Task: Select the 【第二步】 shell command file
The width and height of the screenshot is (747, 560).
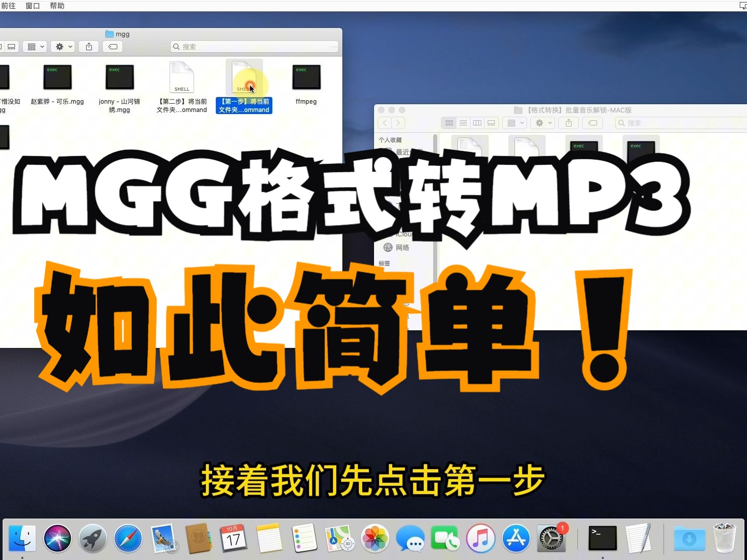Action: coord(182,87)
